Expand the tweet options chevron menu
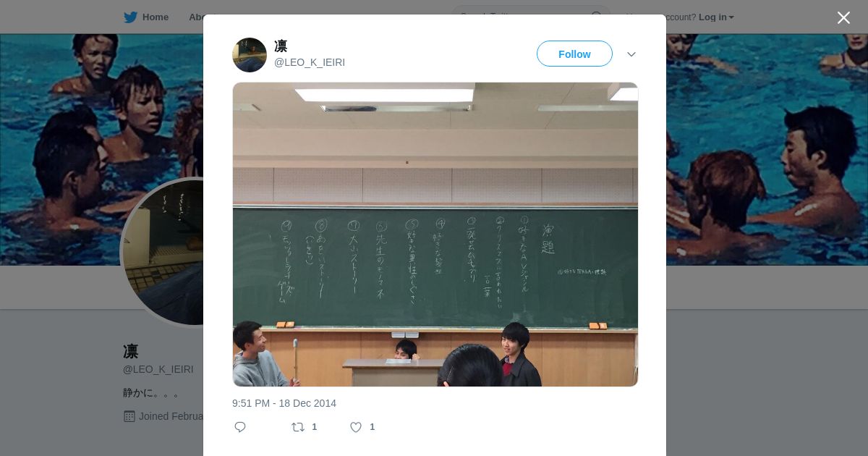Viewport: 868px width, 456px height. (x=631, y=54)
